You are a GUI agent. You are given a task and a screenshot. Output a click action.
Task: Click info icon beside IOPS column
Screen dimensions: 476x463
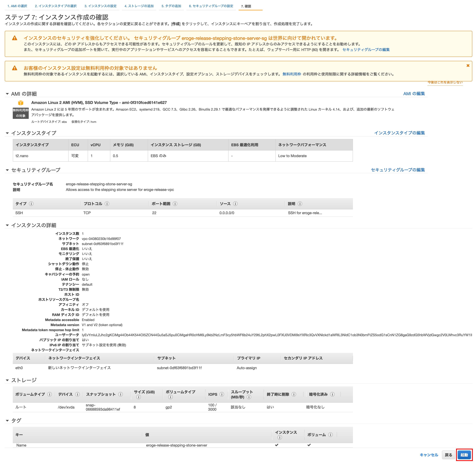click(222, 394)
